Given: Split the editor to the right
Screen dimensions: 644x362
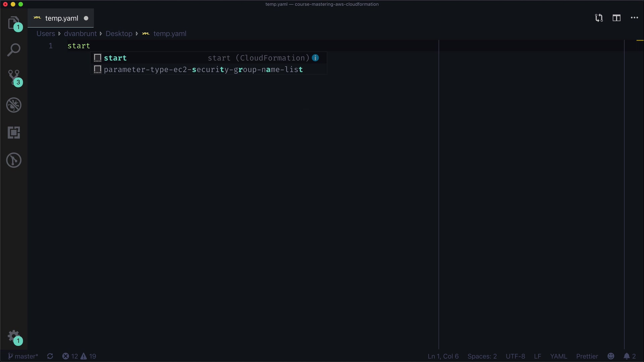Looking at the screenshot, I should (x=616, y=18).
